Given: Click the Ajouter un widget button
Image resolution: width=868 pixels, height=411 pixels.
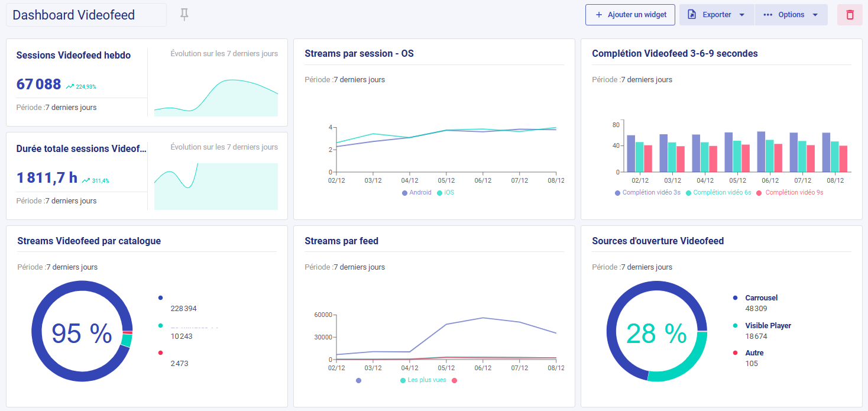Looking at the screenshot, I should [630, 15].
